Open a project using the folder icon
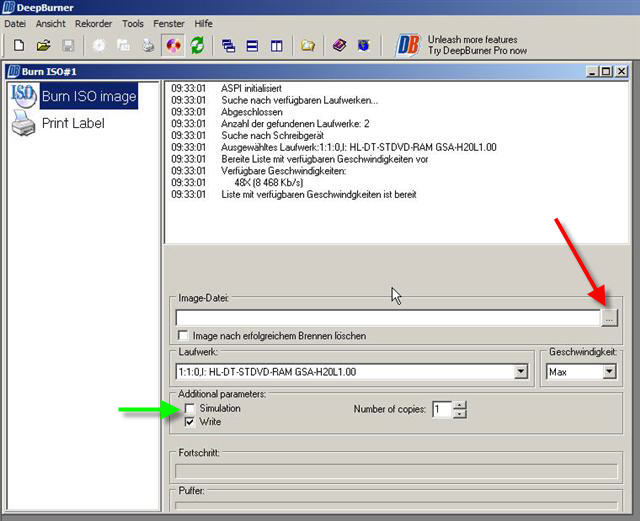Image resolution: width=640 pixels, height=521 pixels. (x=43, y=45)
